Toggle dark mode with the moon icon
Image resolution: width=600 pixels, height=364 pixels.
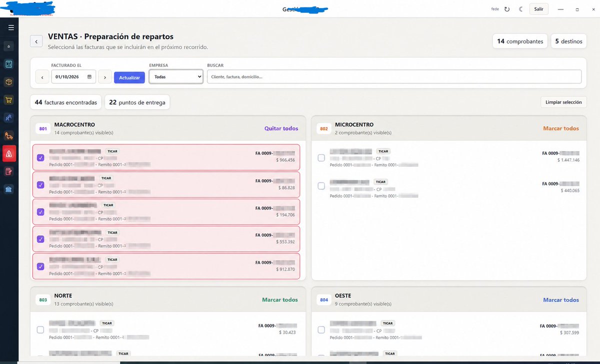pos(521,9)
